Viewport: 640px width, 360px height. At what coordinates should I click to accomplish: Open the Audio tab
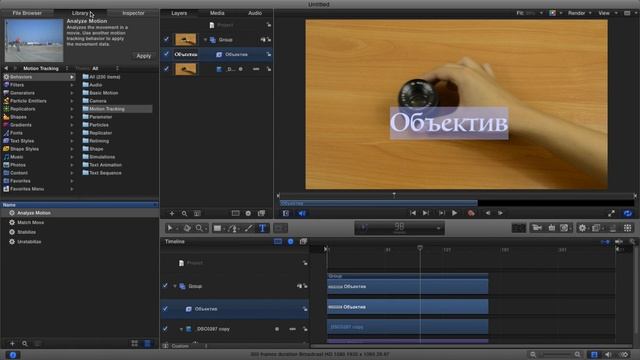pos(255,13)
